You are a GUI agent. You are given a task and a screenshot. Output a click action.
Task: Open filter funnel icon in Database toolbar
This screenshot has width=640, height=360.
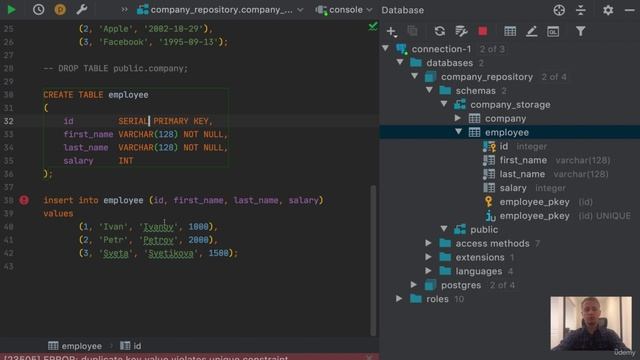pos(580,31)
